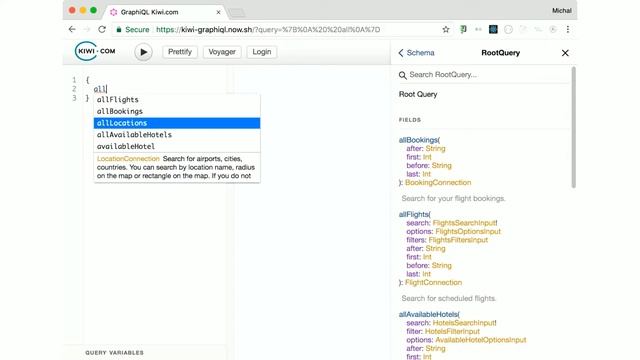Image resolution: width=640 pixels, height=360 pixels.
Task: Choose the highlighted allLocations suggestion
Action: (177, 123)
